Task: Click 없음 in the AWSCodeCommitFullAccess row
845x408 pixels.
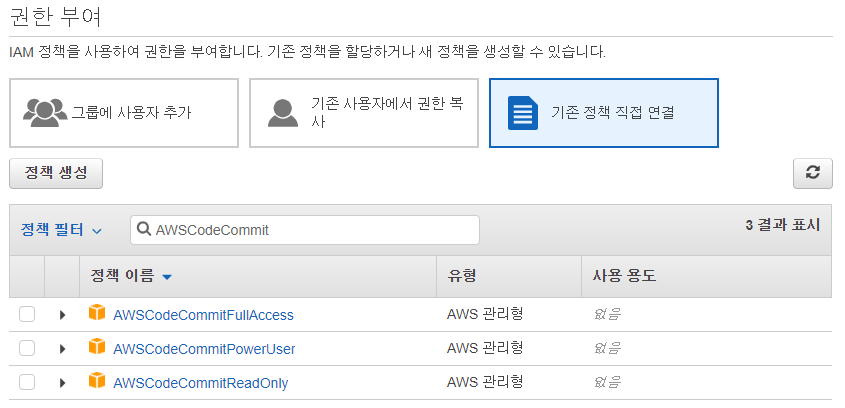Action: click(607, 315)
